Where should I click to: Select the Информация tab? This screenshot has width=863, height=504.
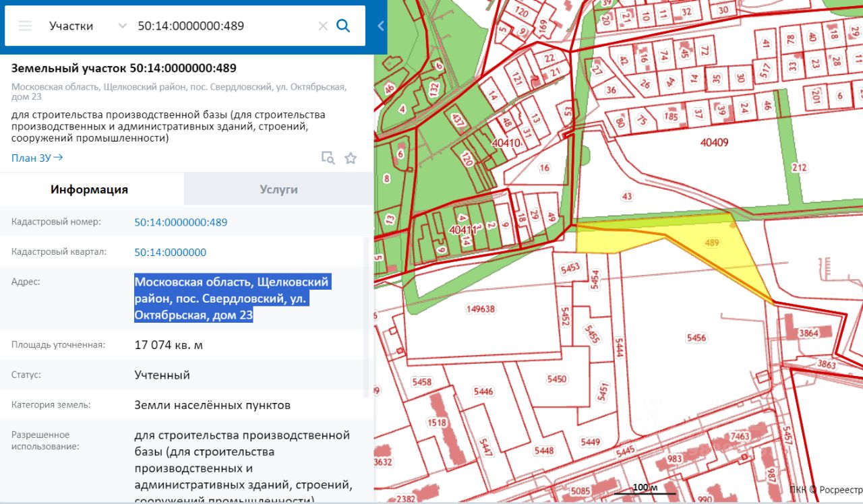tap(89, 189)
